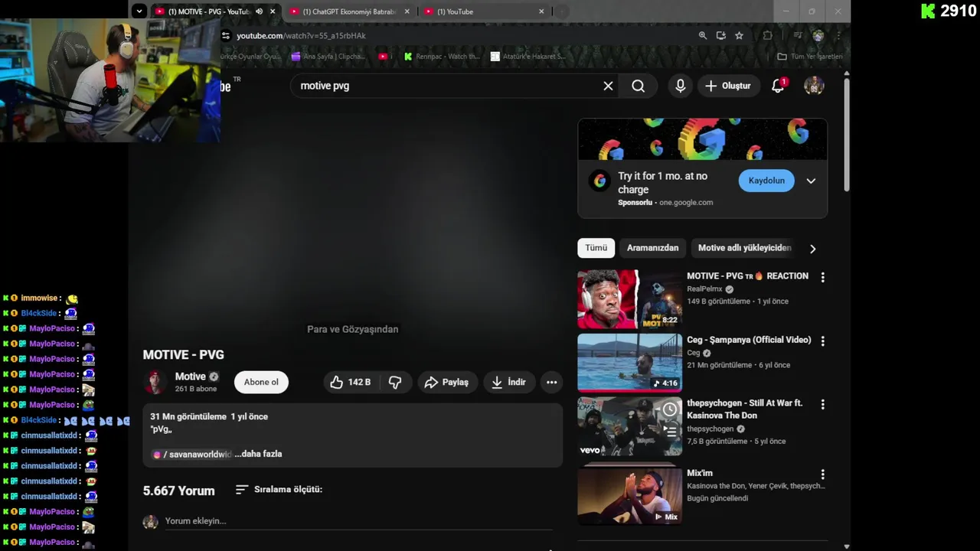
Task: Open Tüm Yer İşaretleri folder
Action: tap(809, 57)
